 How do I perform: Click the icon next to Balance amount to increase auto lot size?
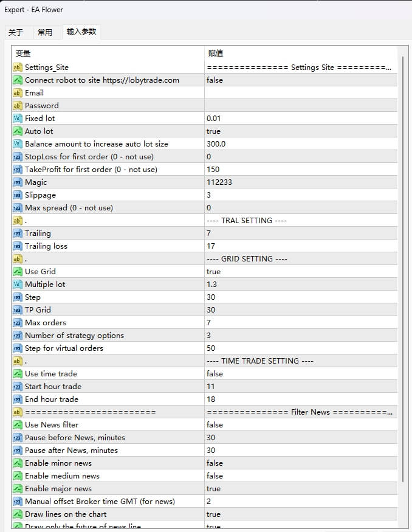coord(17,144)
